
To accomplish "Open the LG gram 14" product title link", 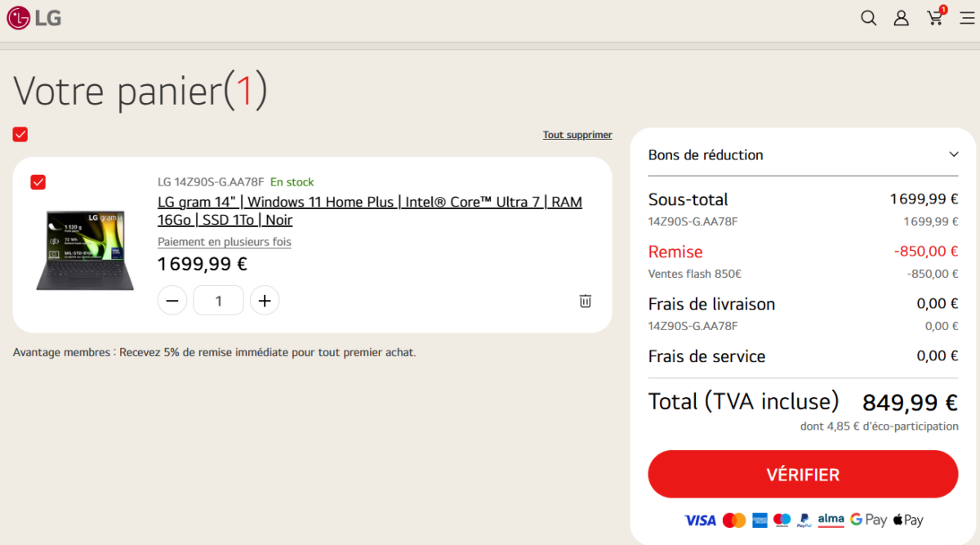I will 370,211.
